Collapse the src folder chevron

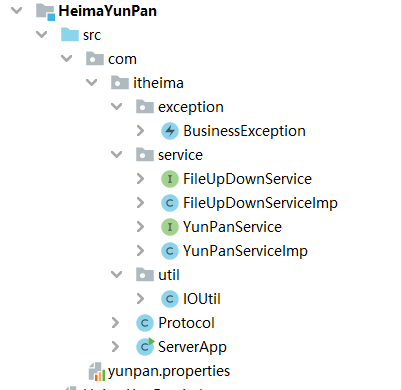click(x=41, y=34)
